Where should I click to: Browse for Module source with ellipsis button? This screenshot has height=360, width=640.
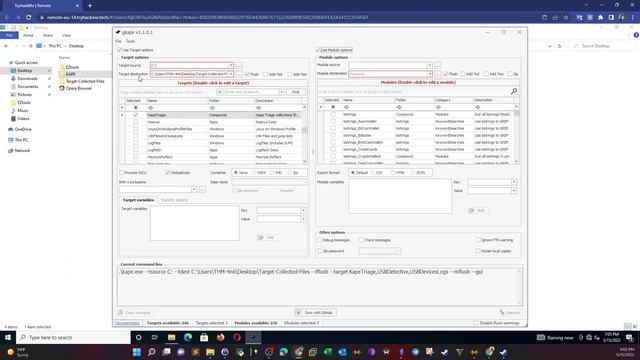point(438,65)
